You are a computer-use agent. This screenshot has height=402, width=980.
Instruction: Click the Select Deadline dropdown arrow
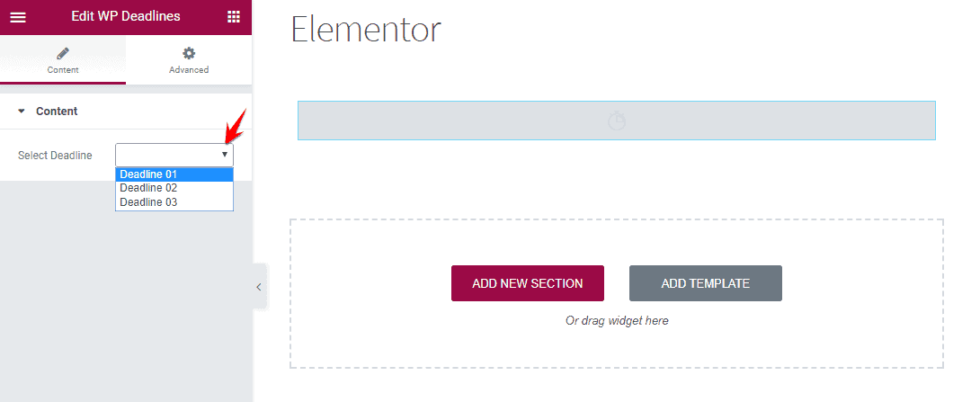coord(225,155)
